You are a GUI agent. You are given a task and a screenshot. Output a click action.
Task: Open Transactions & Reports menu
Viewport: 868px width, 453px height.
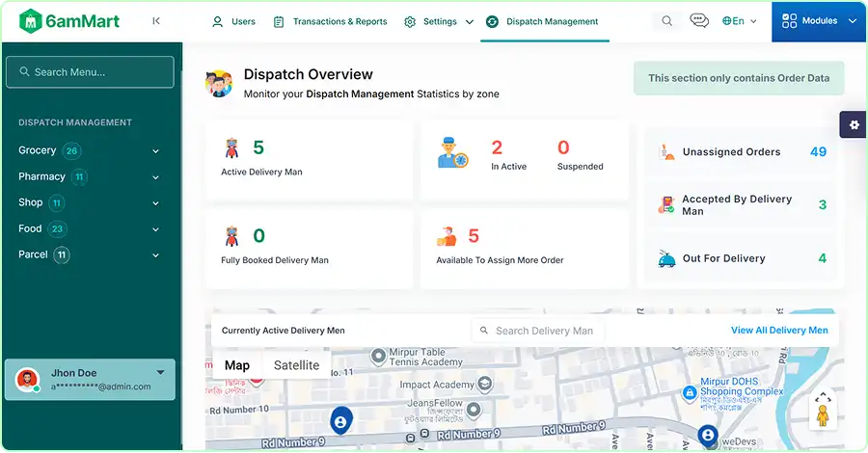[331, 21]
